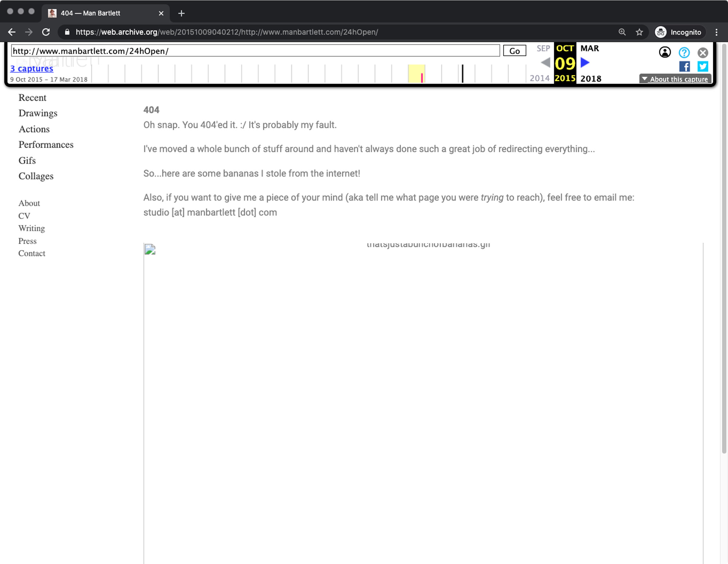
Task: Share capture on Twitter icon
Action: [703, 67]
